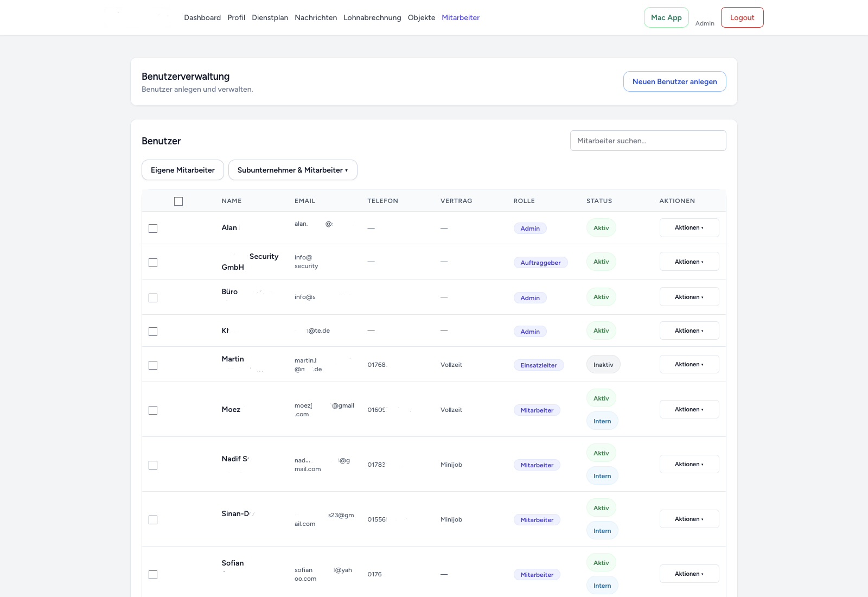This screenshot has width=868, height=597.
Task: Click the Mitarbeiter suchen search field
Action: (648, 141)
